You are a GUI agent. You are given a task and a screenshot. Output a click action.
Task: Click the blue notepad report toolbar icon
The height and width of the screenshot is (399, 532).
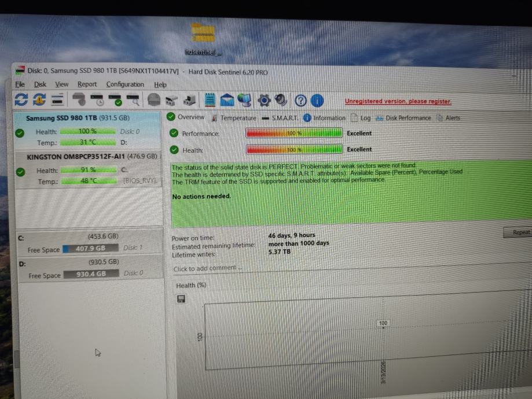point(210,100)
